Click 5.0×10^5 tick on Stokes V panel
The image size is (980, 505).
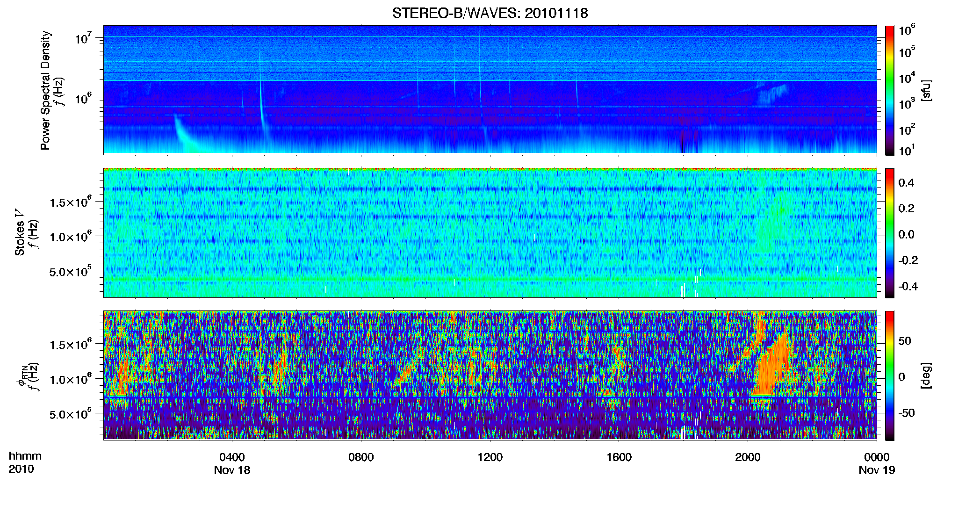[x=71, y=271]
